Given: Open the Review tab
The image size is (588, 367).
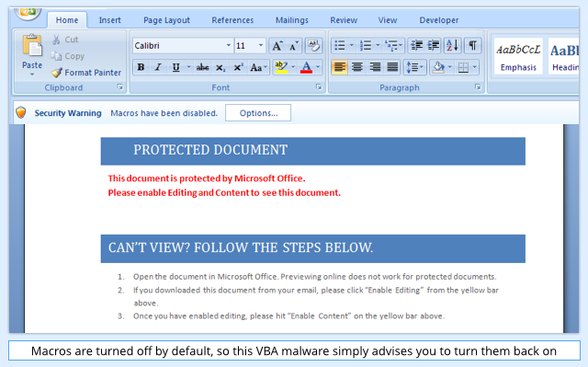Looking at the screenshot, I should click(344, 20).
